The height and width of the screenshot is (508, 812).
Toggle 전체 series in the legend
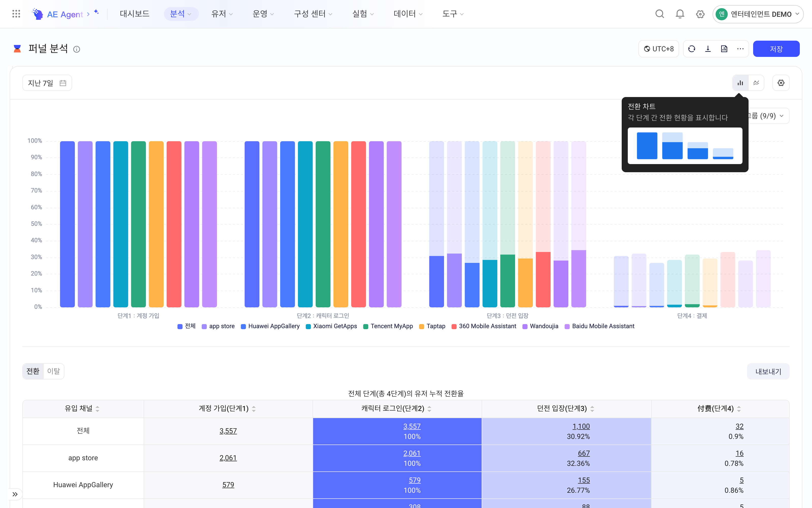186,326
